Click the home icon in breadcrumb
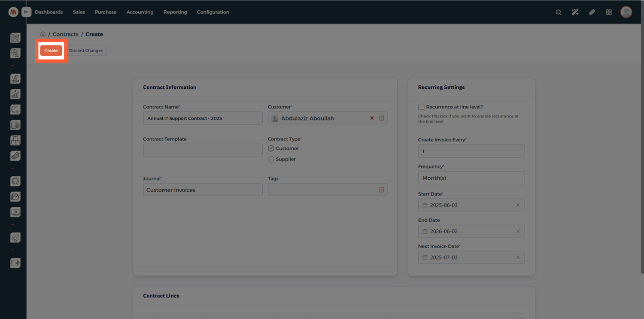Viewport: 644px width, 319px height. click(x=43, y=34)
